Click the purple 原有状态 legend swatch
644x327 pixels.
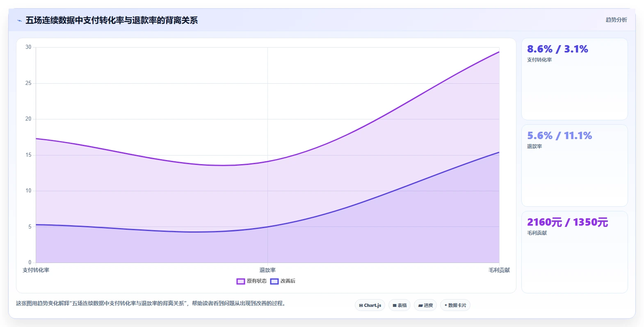(240, 281)
